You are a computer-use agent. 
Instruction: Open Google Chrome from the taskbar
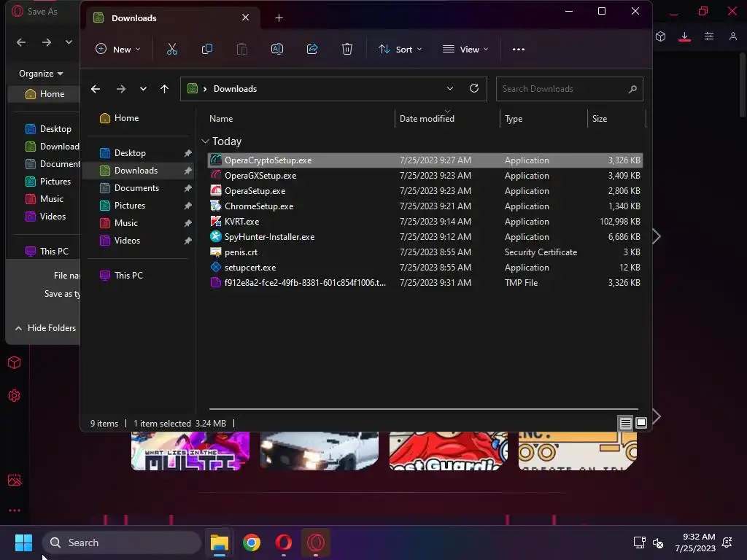[x=252, y=542]
